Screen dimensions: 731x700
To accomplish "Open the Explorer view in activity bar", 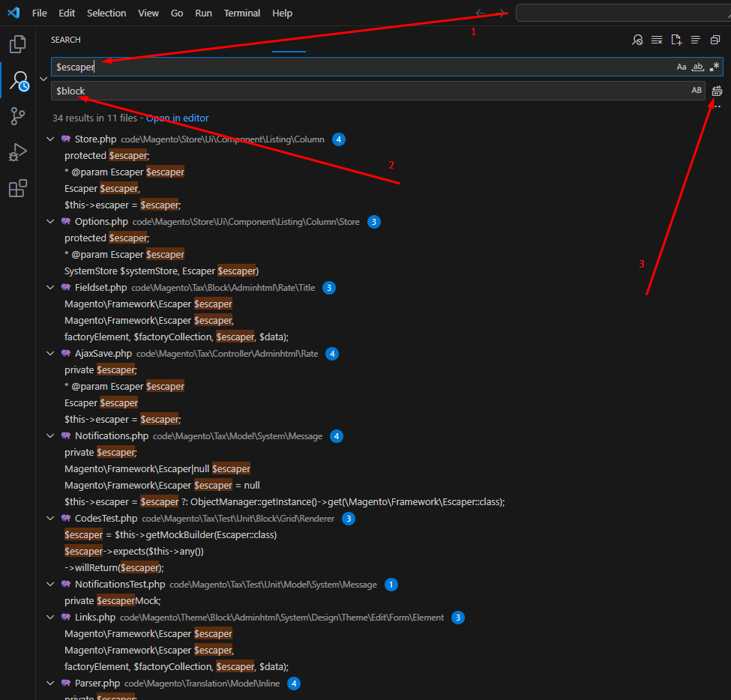I will [x=18, y=44].
